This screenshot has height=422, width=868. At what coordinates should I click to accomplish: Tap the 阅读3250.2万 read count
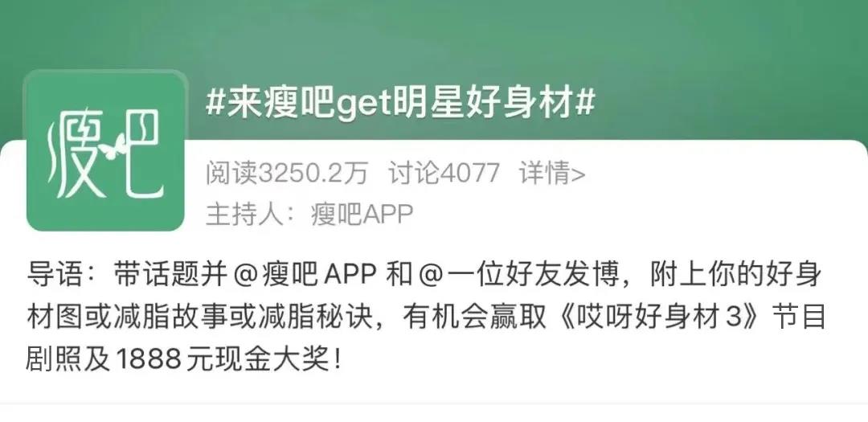coord(287,174)
